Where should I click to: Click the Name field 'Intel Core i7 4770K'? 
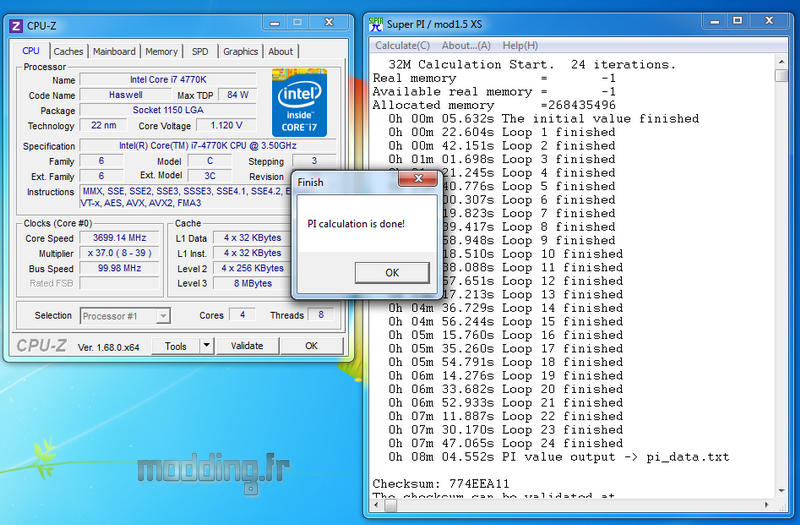pyautogui.click(x=168, y=80)
